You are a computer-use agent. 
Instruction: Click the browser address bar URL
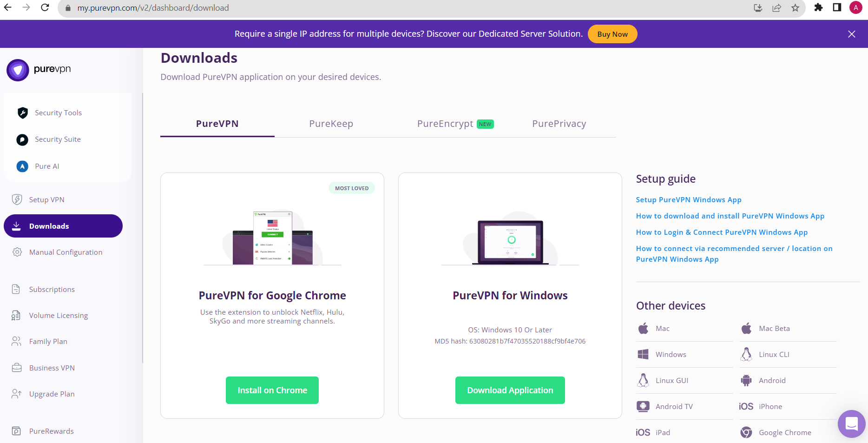[153, 8]
